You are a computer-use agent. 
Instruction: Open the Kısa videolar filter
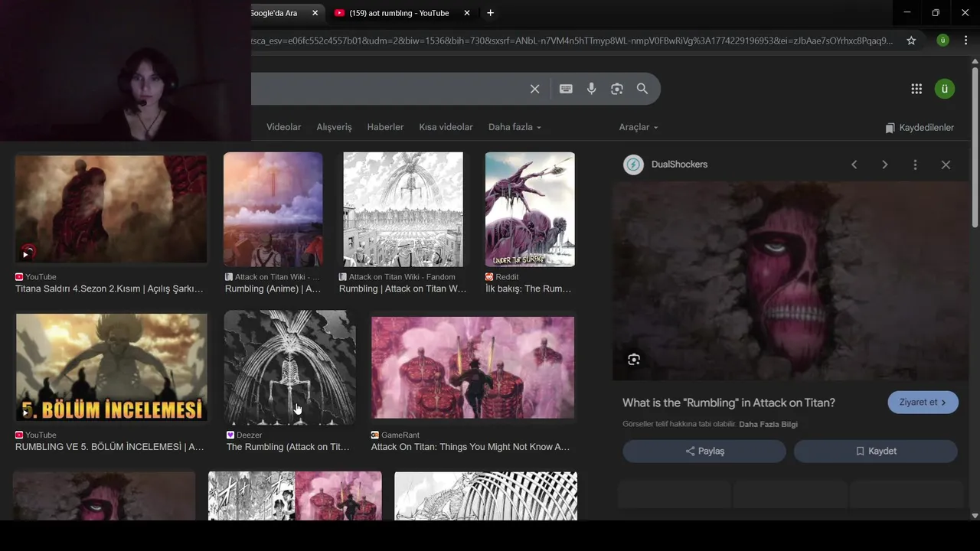(x=446, y=127)
